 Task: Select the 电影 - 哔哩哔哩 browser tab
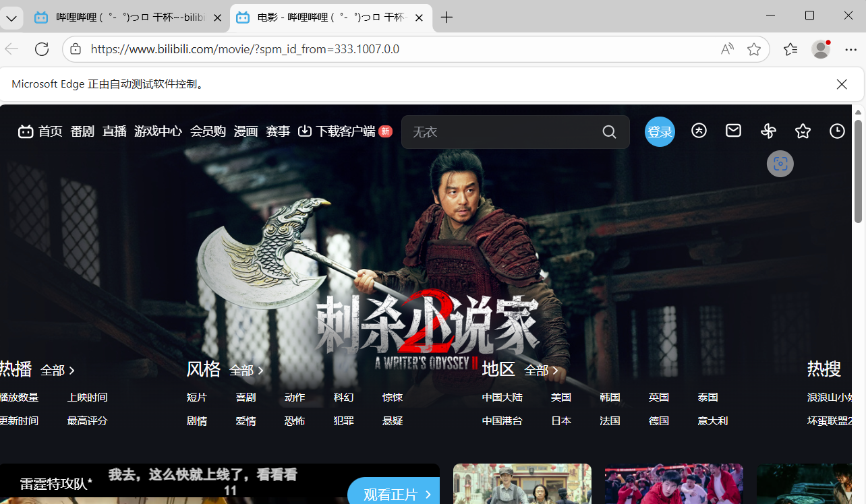coord(330,18)
